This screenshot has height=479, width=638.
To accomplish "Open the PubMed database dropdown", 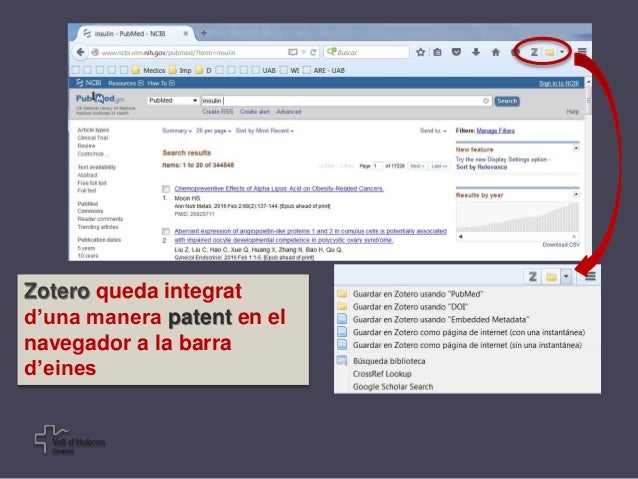I will click(173, 101).
